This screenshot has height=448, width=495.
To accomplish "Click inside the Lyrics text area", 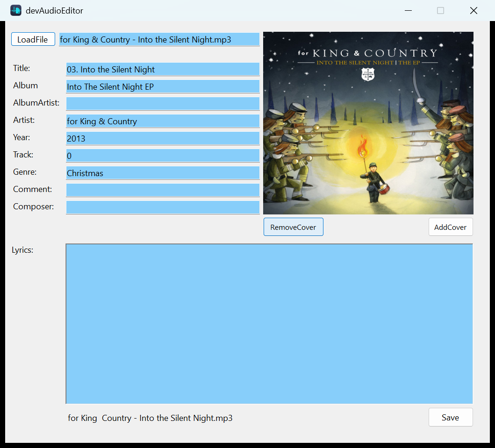I will 269,324.
